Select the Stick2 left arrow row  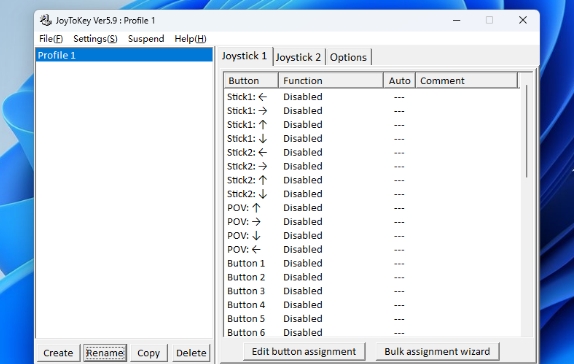pos(372,152)
